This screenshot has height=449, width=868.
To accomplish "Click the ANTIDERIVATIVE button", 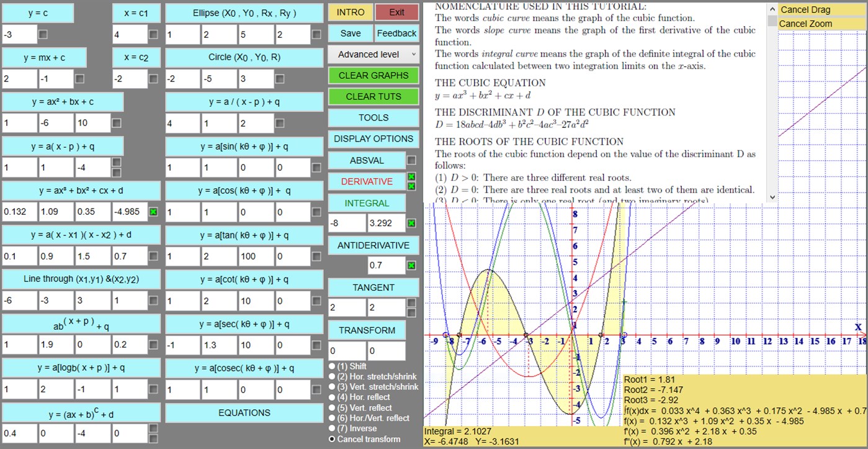I will click(373, 245).
